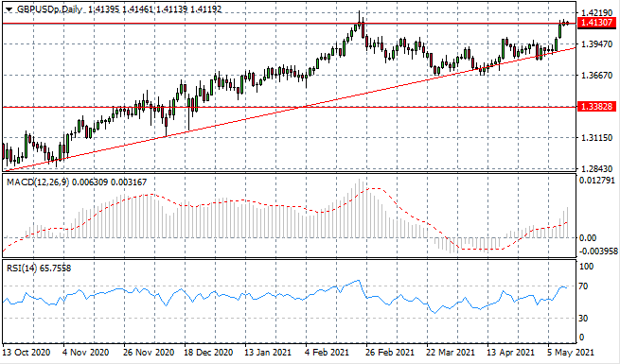Image resolution: width=620 pixels, height=364 pixels.
Task: Click the 1.39470 price scale value
Action: click(597, 44)
